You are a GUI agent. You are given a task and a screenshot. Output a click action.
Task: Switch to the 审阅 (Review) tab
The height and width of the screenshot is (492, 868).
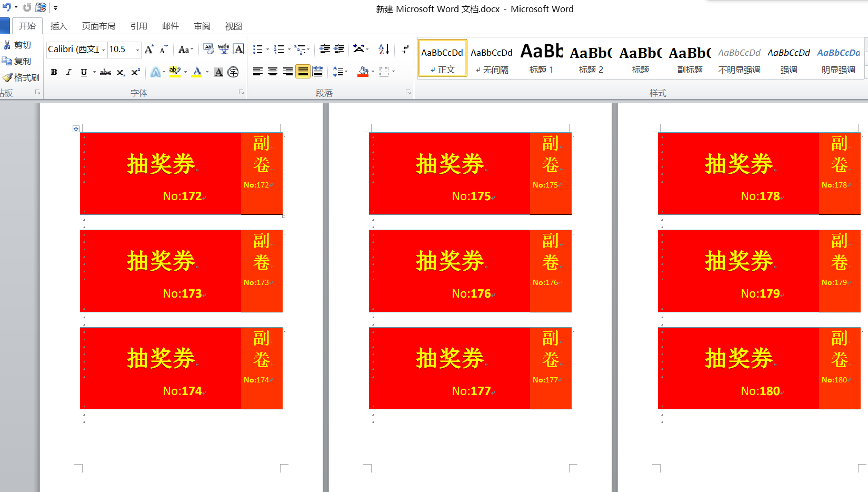[x=202, y=26]
